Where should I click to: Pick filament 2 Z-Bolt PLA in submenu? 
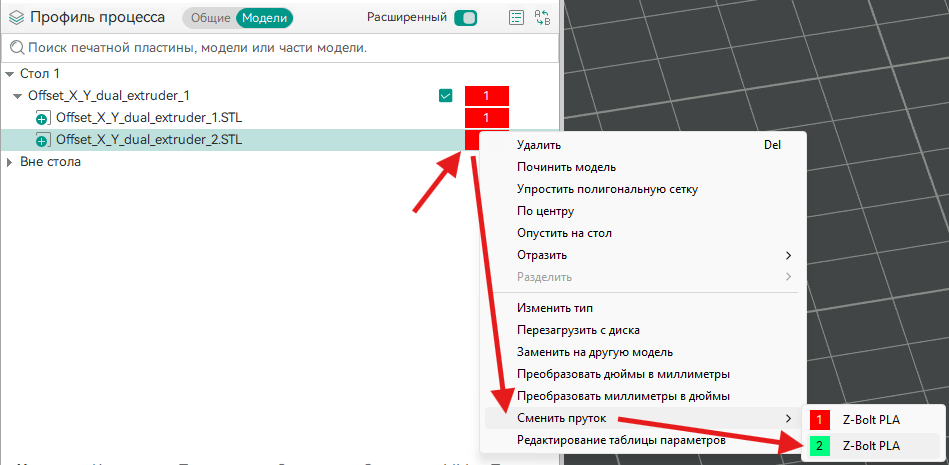click(x=872, y=446)
